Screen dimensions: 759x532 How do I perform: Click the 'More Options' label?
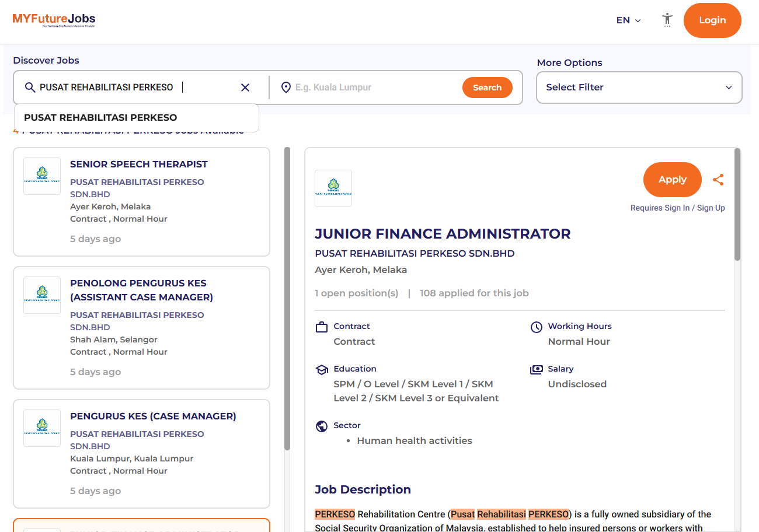point(569,63)
